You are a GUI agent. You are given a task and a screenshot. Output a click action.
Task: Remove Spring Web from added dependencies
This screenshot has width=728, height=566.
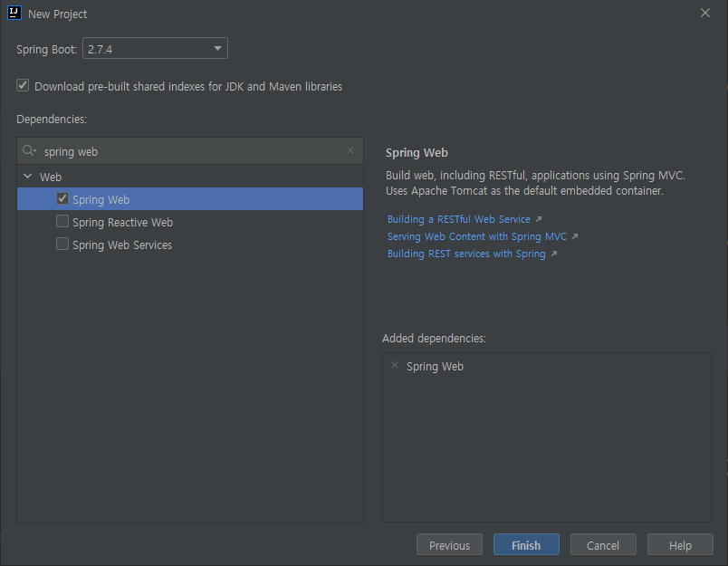point(395,366)
